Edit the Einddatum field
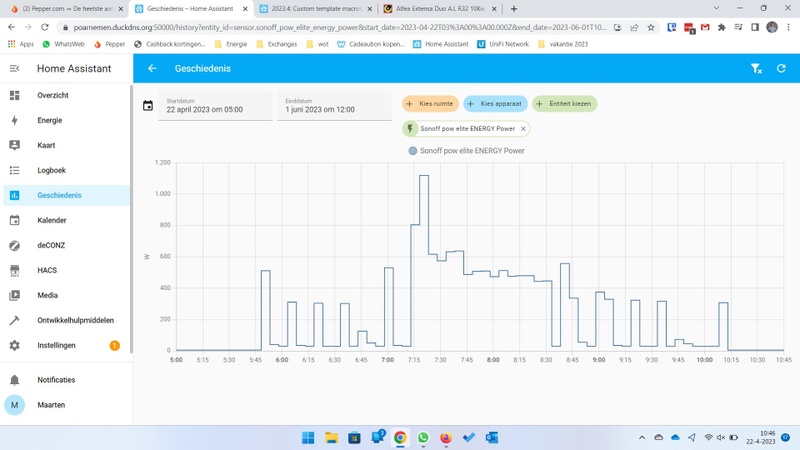800x450 pixels. (334, 106)
